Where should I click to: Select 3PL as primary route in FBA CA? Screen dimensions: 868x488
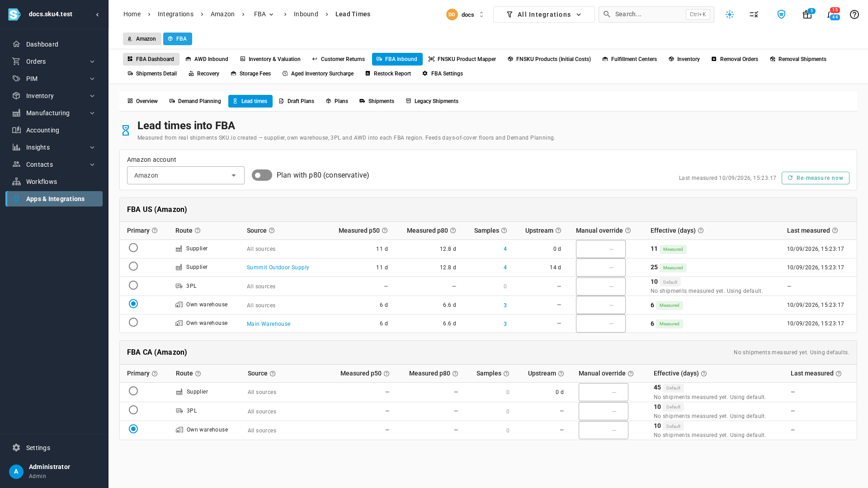(133, 410)
